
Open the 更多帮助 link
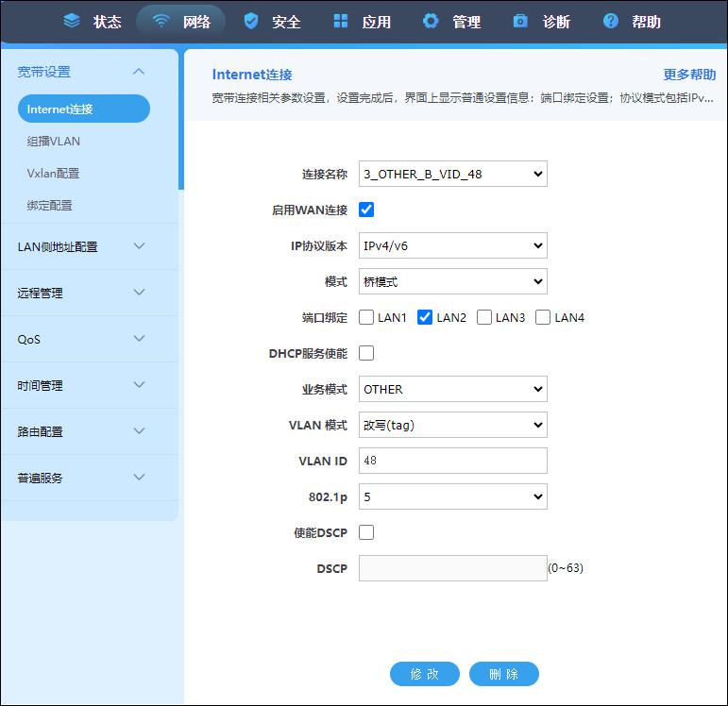point(689,75)
